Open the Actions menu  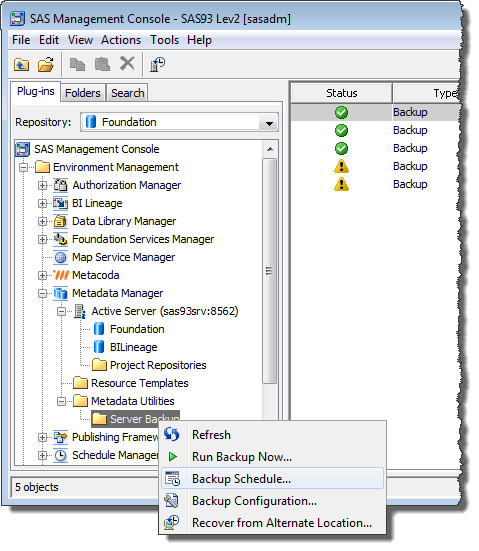pos(121,40)
